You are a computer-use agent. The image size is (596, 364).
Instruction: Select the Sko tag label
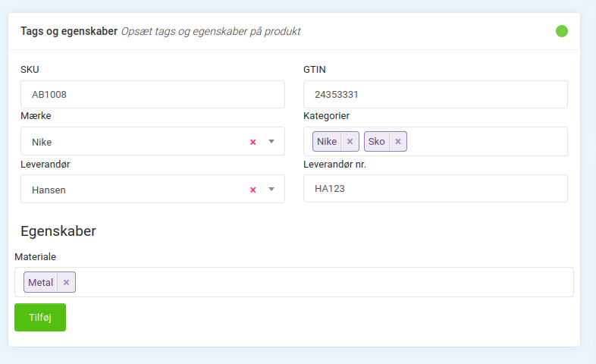(377, 142)
